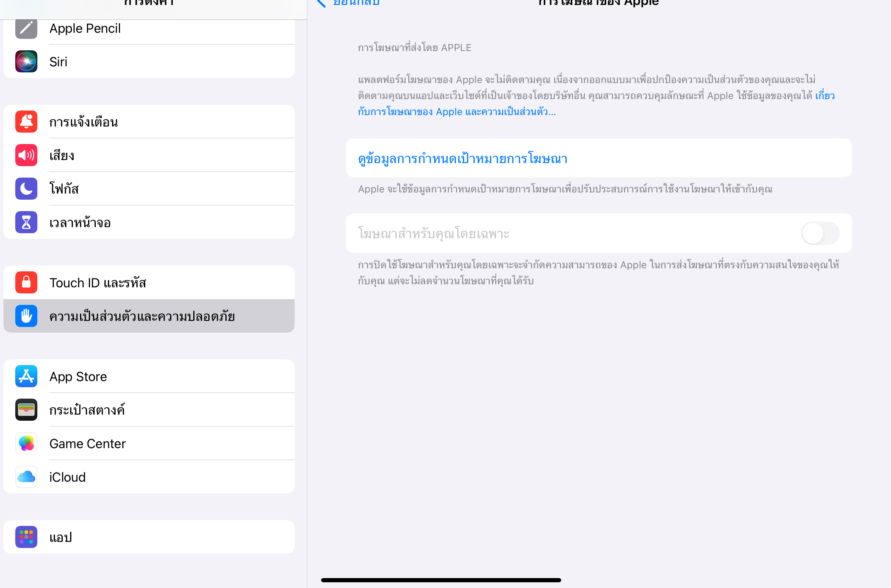This screenshot has height=588, width=891.
Task: Open Focus moon icon
Action: click(26, 189)
